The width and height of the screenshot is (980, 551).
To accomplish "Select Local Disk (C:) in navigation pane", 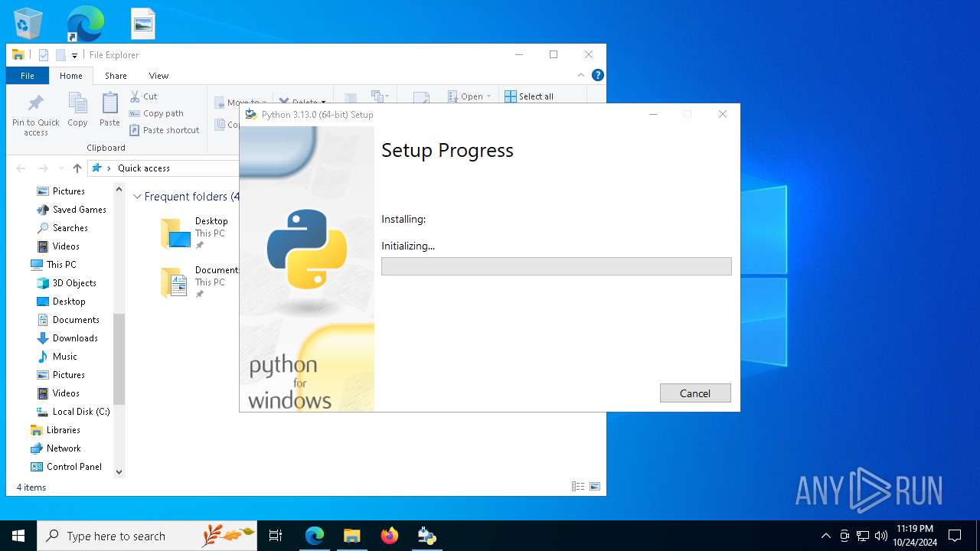I will tap(73, 412).
